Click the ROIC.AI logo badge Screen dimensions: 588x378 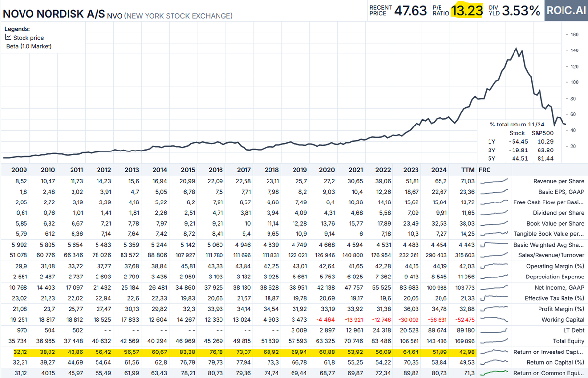coord(566,10)
